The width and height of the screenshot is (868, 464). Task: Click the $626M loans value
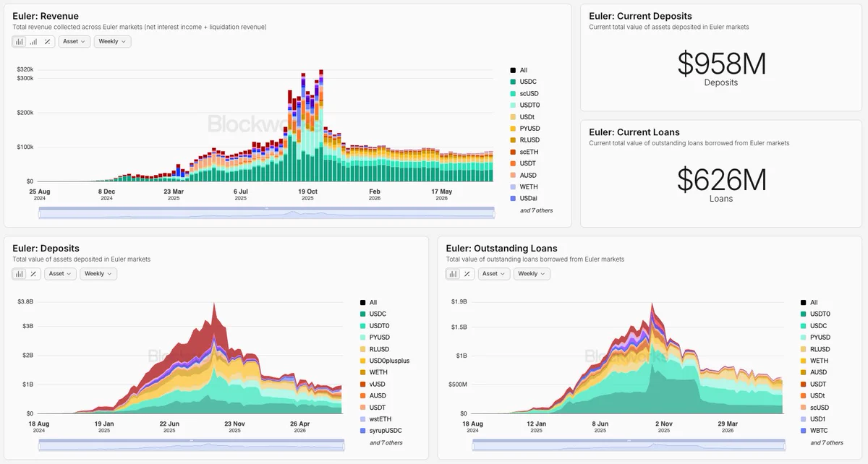click(721, 180)
